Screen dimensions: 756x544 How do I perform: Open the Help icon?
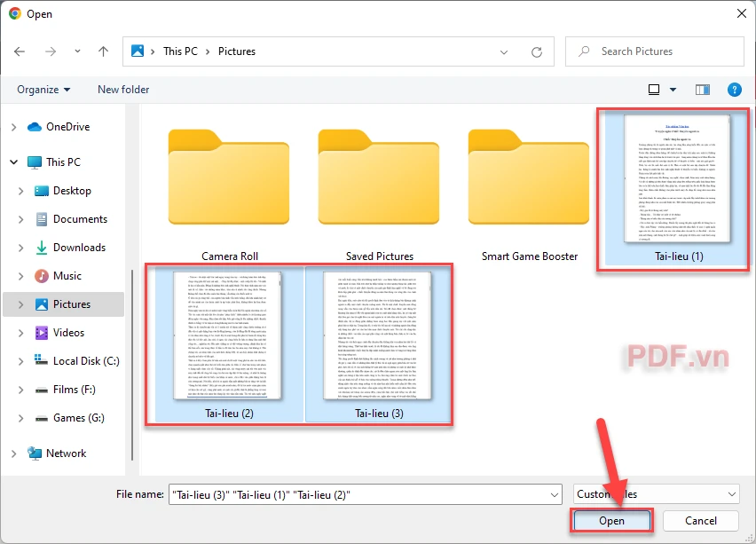click(x=735, y=90)
